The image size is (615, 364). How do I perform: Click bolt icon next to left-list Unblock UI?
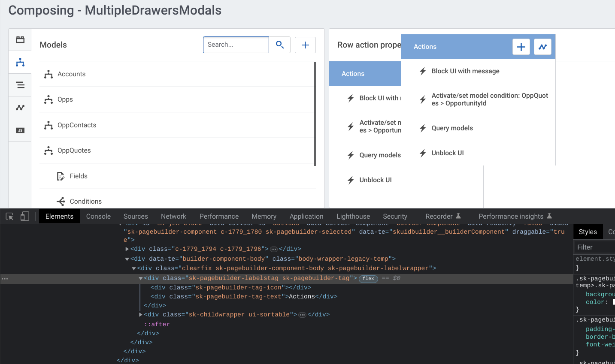click(x=351, y=180)
